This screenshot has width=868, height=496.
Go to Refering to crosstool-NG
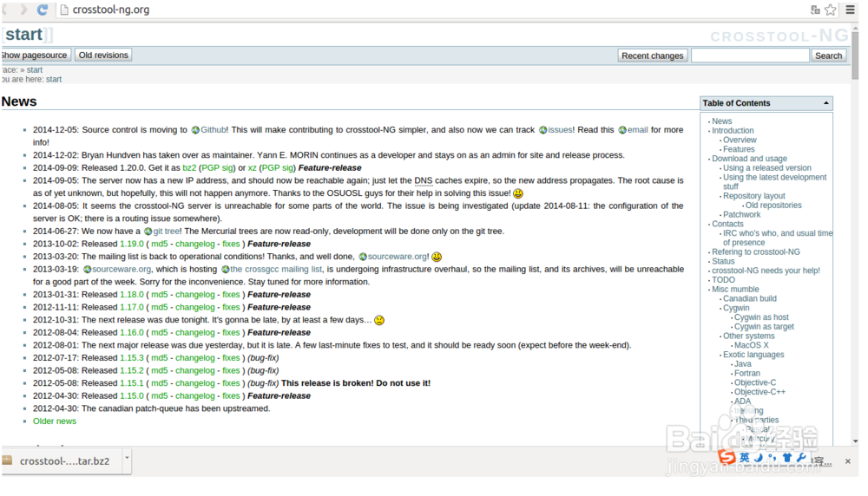click(x=756, y=252)
